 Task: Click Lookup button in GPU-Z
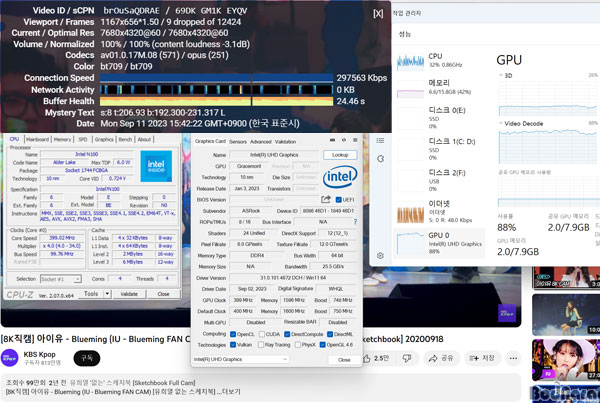point(340,155)
